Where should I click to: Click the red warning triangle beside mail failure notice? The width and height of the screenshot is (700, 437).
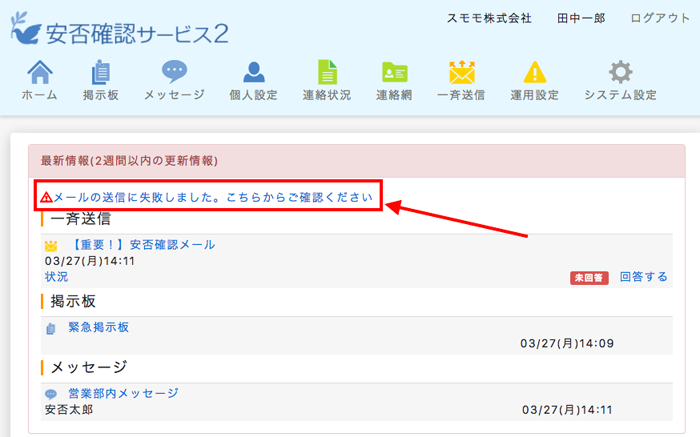click(x=46, y=197)
